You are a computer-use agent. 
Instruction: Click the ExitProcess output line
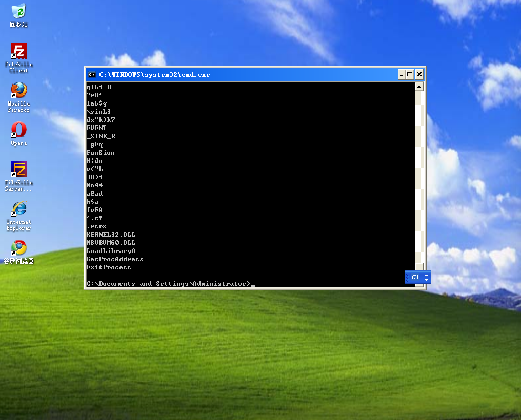pyautogui.click(x=109, y=267)
